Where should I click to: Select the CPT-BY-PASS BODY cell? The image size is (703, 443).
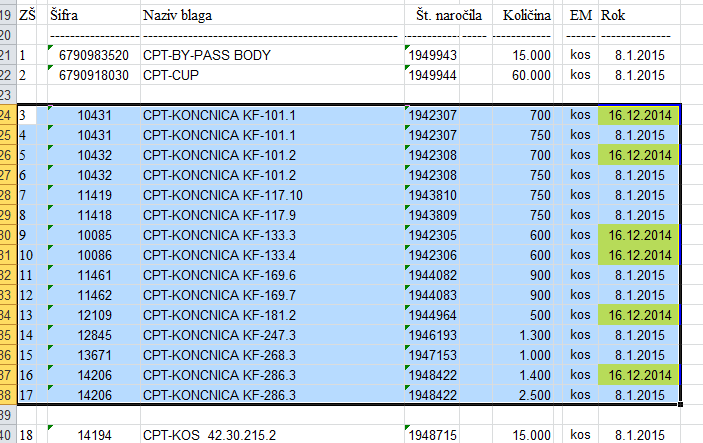point(270,55)
